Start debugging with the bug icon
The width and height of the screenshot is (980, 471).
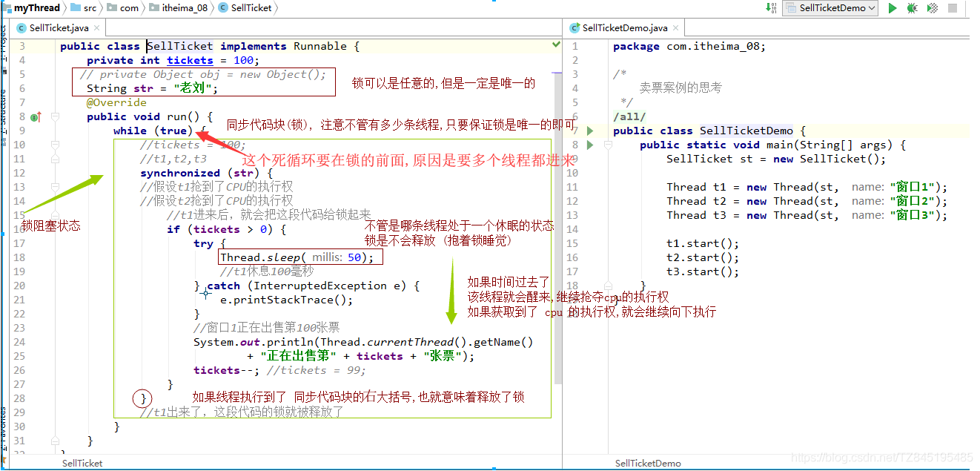click(x=912, y=8)
